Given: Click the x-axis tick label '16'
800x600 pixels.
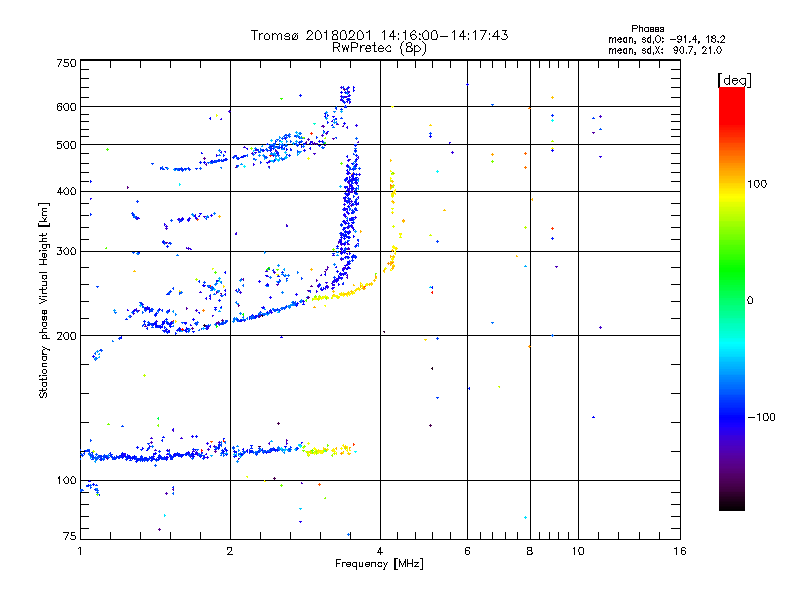Looking at the screenshot, I should (x=680, y=551).
